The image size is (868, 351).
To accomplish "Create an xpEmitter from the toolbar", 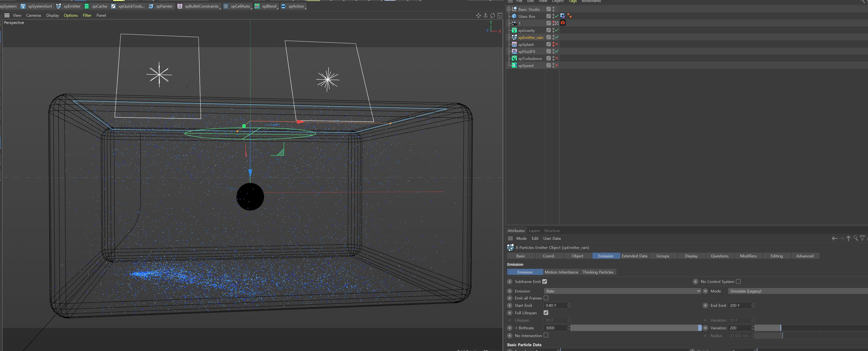I will pyautogui.click(x=68, y=6).
